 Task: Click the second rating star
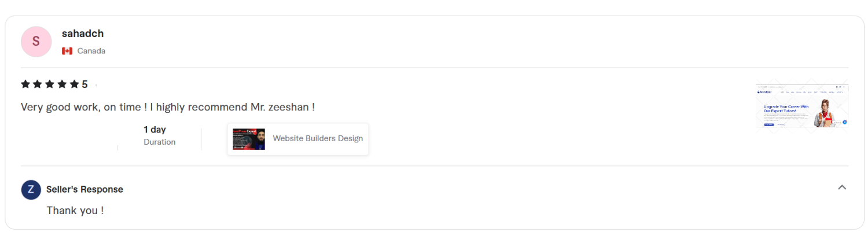click(x=38, y=84)
